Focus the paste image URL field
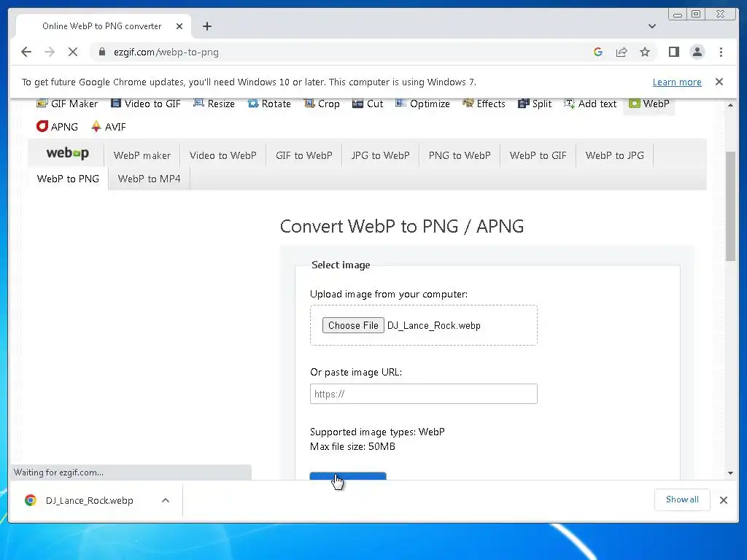 coord(424,394)
